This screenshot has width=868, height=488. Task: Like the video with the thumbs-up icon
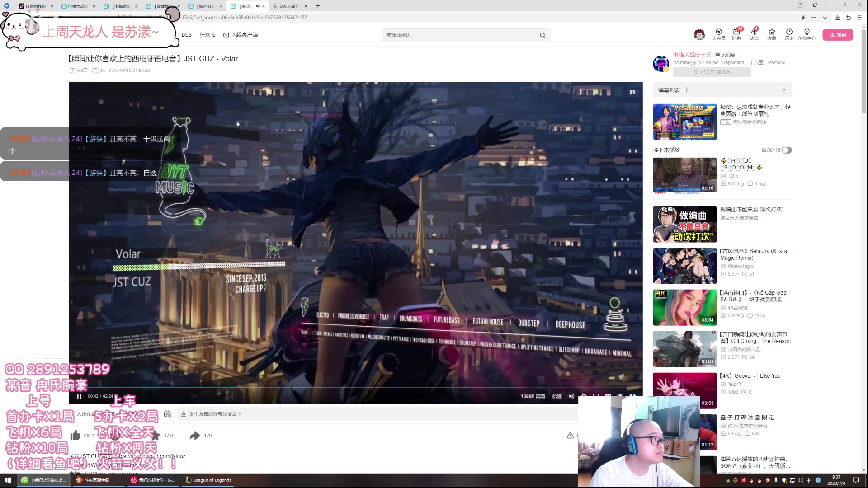point(75,435)
